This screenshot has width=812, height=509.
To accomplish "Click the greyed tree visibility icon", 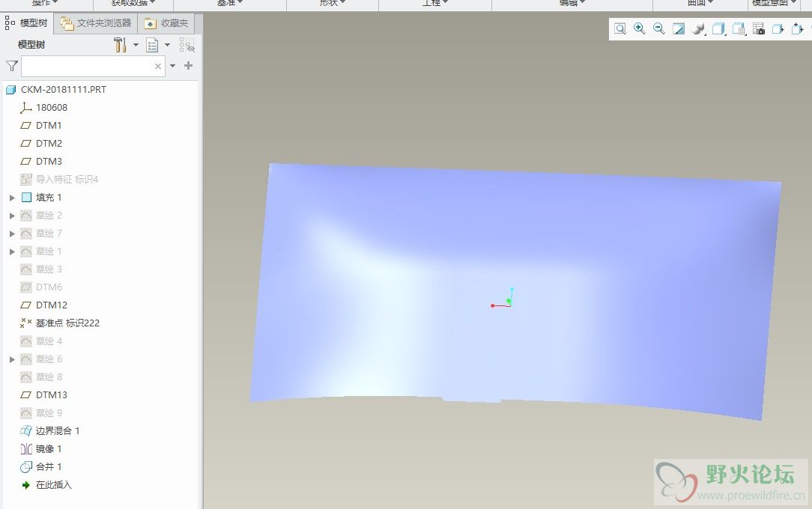I will coord(187,45).
